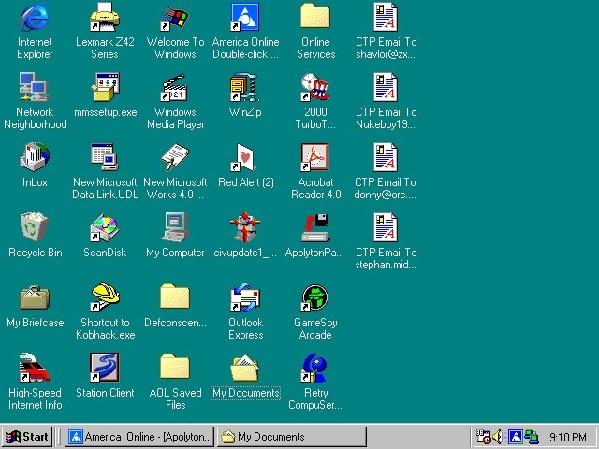Click the 9:10 PM taskbar clock
The height and width of the screenshot is (449, 599).
568,437
